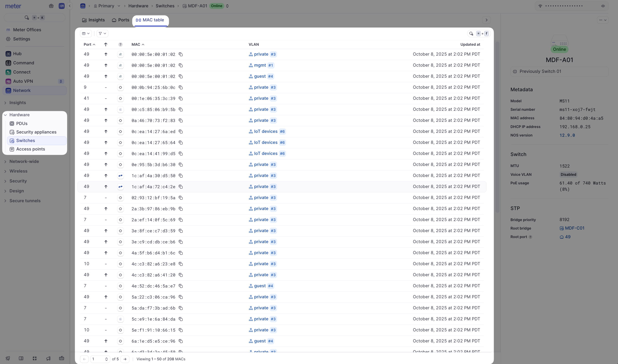
Task: Collapse the sidebar with chevron button
Action: (70, 6)
